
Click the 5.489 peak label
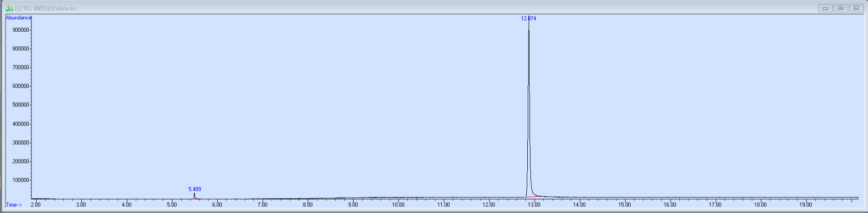(194, 189)
